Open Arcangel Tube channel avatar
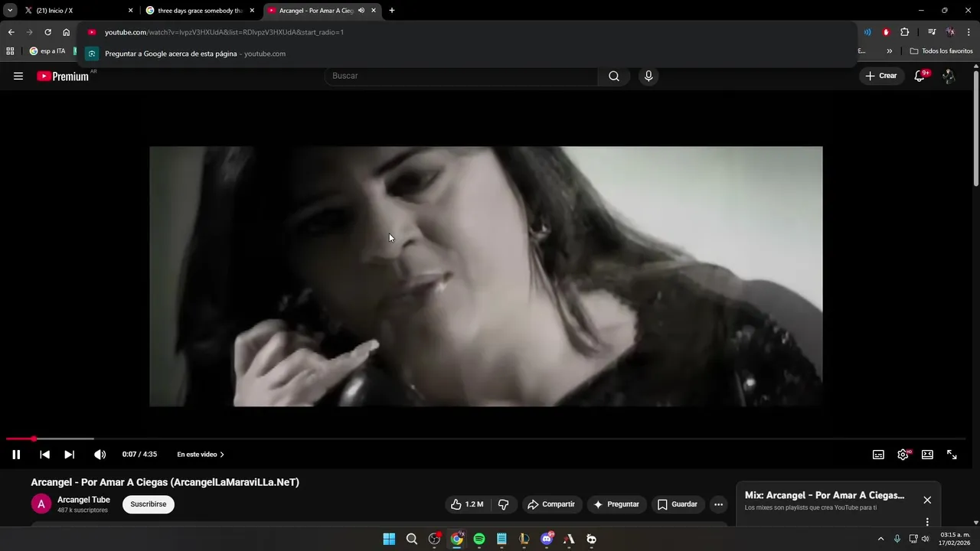Screen dimensions: 980x551 pyautogui.click(x=41, y=504)
